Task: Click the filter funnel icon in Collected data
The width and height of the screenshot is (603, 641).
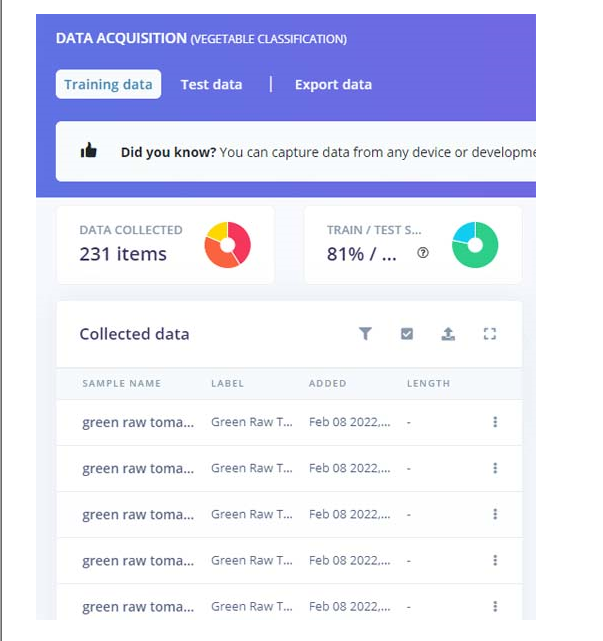Action: pos(365,334)
